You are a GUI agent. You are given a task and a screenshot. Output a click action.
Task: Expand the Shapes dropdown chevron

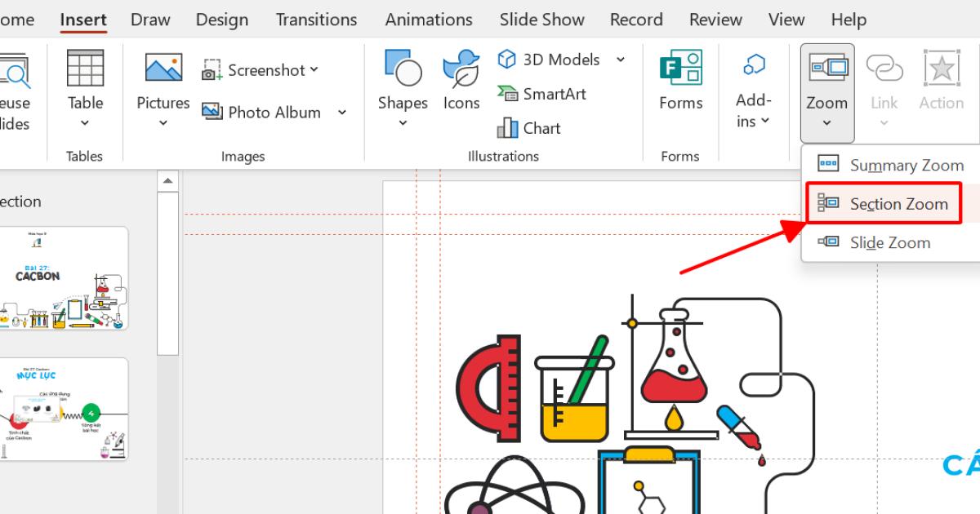pos(403,124)
